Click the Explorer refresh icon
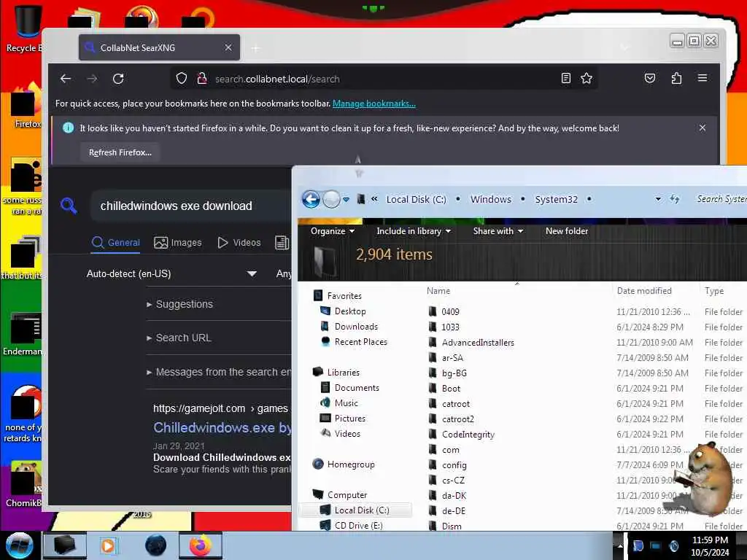This screenshot has height=560, width=747. 674,199
